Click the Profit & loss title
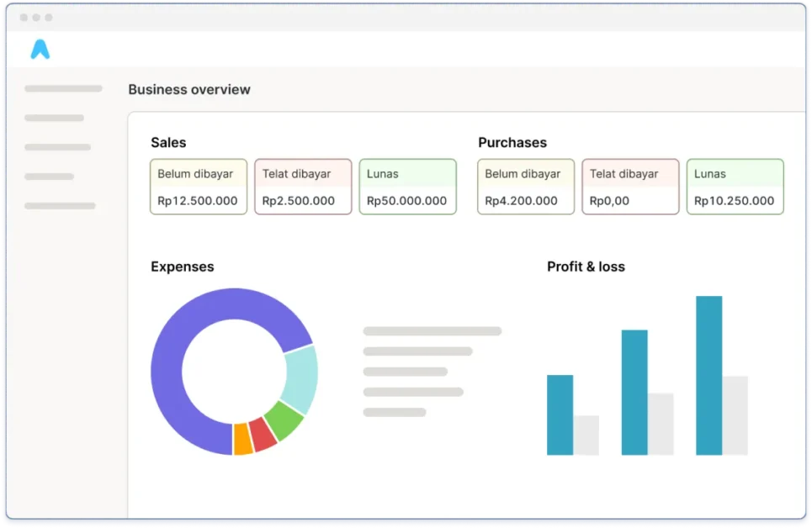Viewport: 812px width, 528px height. click(586, 267)
